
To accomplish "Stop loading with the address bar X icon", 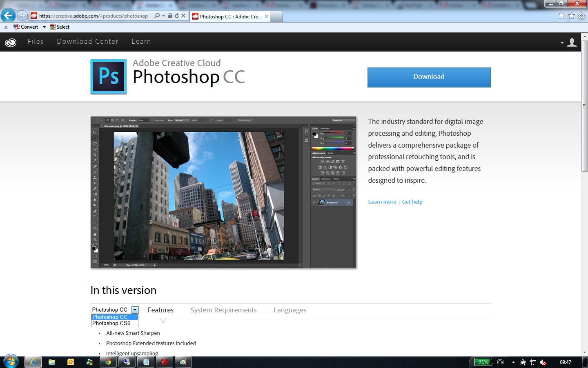I will (x=183, y=16).
